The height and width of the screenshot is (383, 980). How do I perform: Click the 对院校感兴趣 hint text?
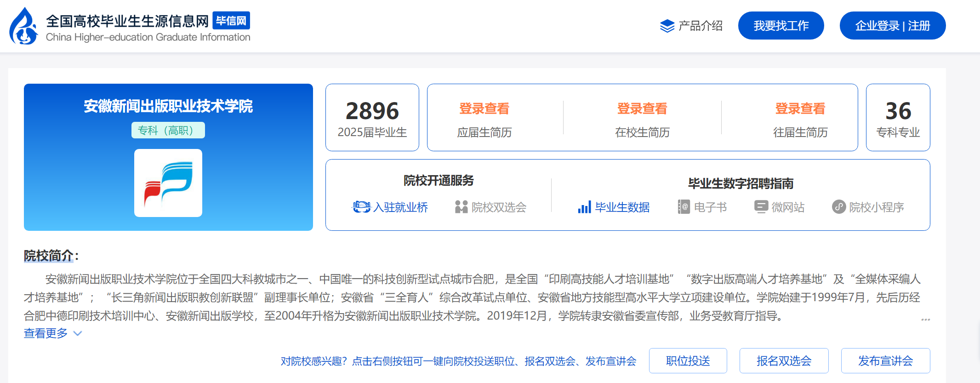(459, 361)
